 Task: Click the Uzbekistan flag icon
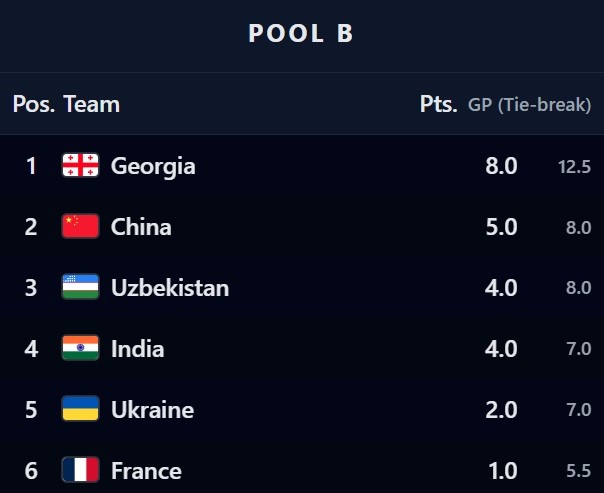80,288
